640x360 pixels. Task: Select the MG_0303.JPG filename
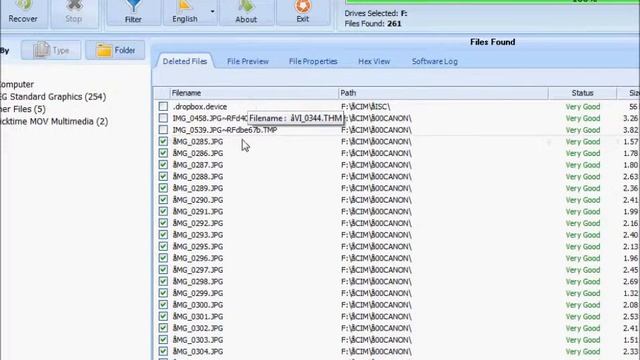click(198, 340)
